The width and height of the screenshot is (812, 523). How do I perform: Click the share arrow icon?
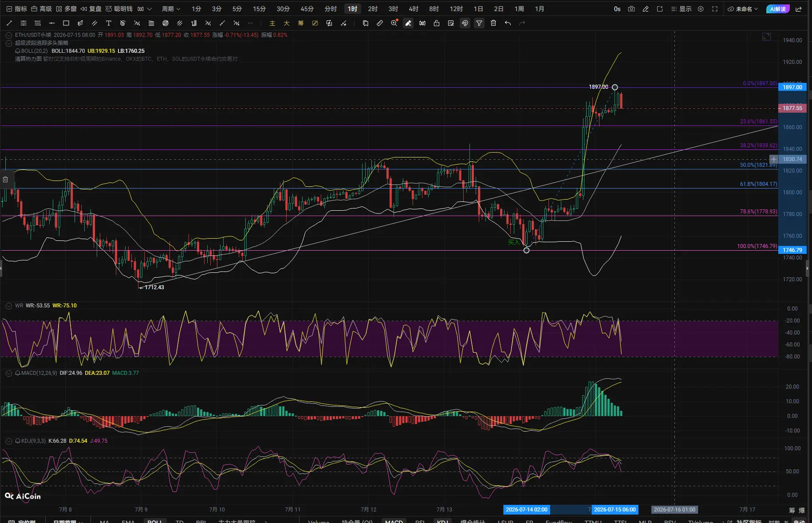tap(799, 9)
